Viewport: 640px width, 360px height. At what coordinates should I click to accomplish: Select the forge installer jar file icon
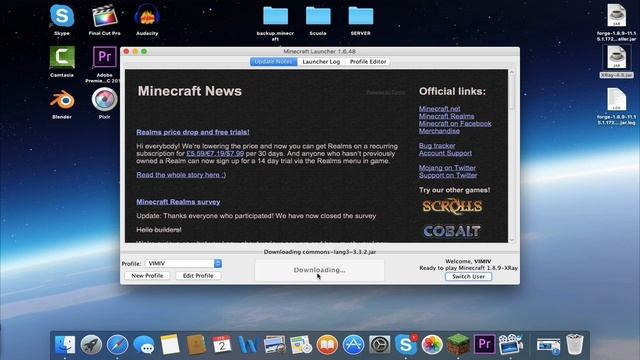click(x=616, y=16)
